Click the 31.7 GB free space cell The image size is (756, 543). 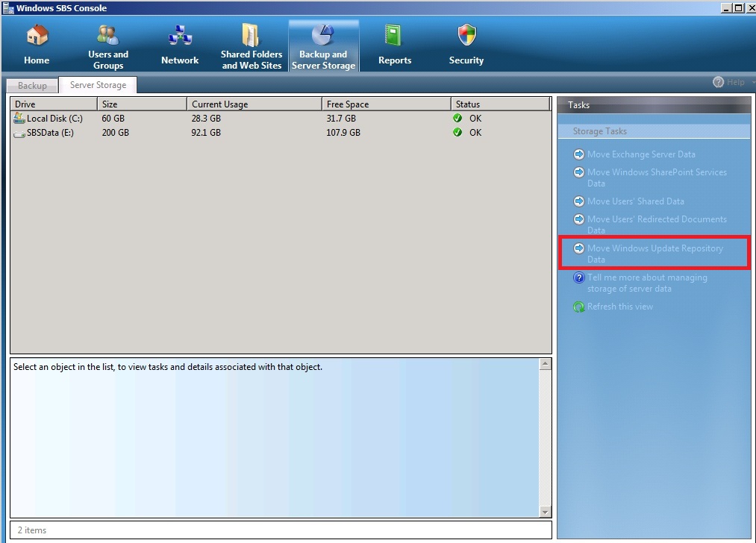tap(341, 118)
